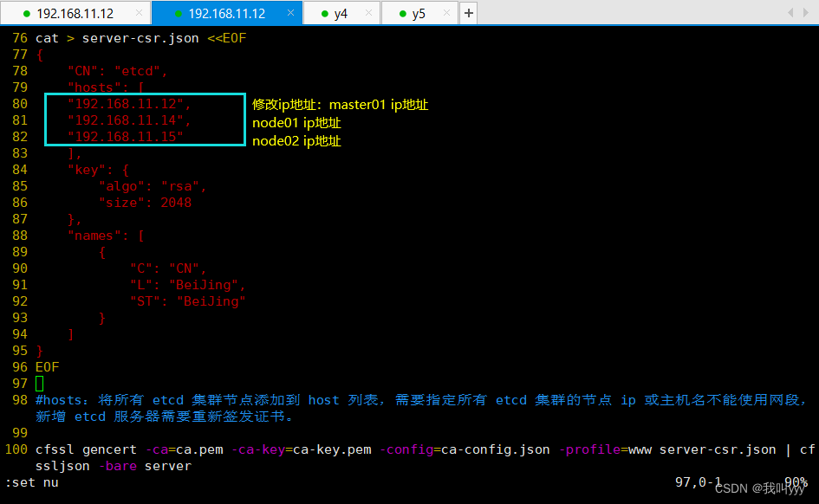This screenshot has height=504, width=819.
Task: Click the cursor position indicator 97,0-1
Action: [x=698, y=481]
